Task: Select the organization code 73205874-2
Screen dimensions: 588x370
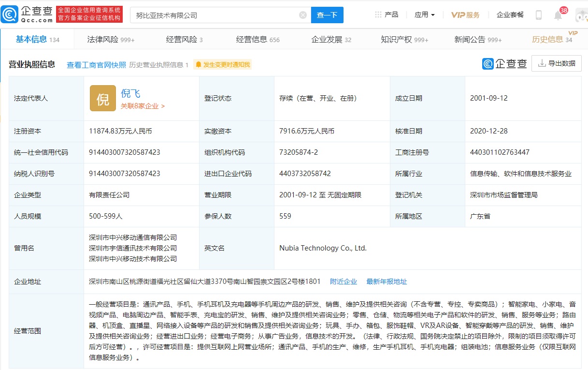Action: (299, 152)
